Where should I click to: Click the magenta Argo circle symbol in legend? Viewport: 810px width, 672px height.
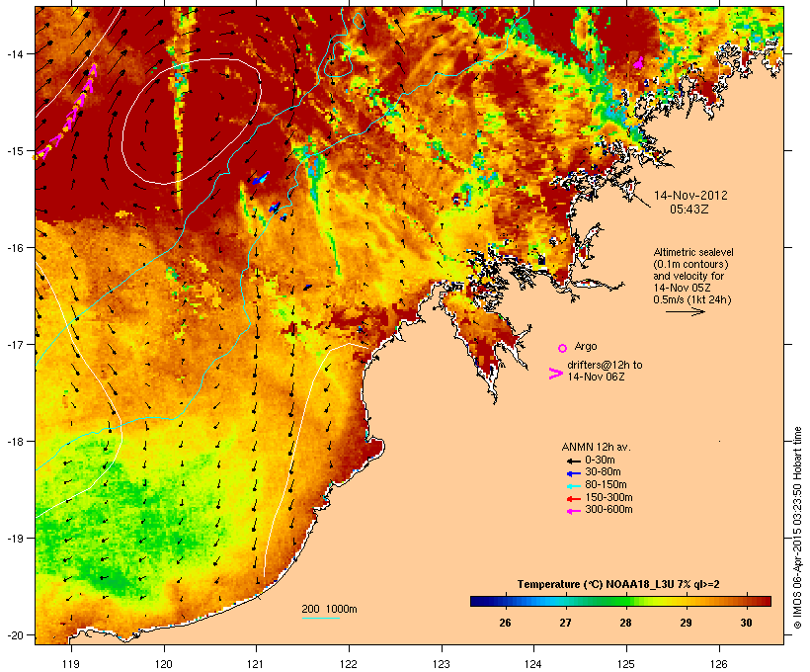point(562,348)
